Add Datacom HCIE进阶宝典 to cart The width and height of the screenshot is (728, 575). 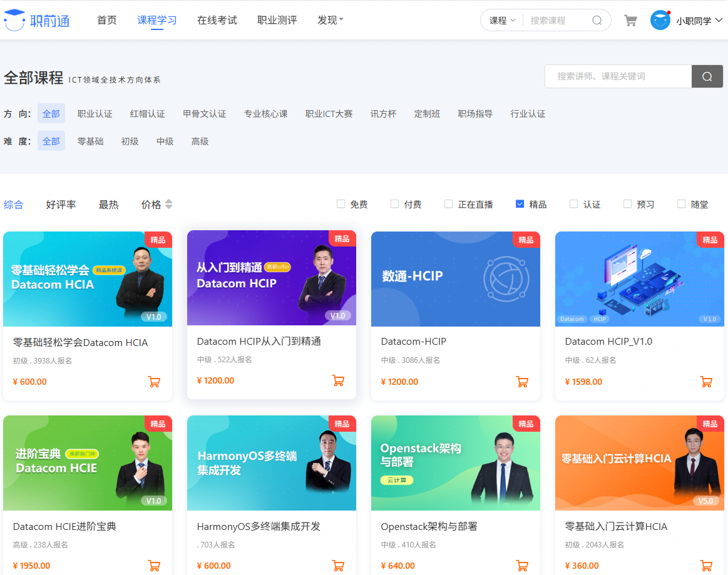click(x=154, y=566)
